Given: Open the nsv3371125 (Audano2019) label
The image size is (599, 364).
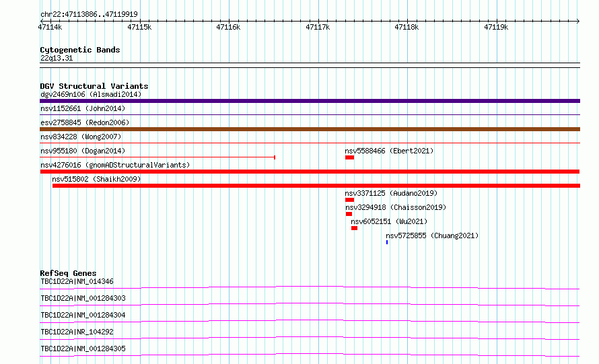Looking at the screenshot, I should point(391,193).
